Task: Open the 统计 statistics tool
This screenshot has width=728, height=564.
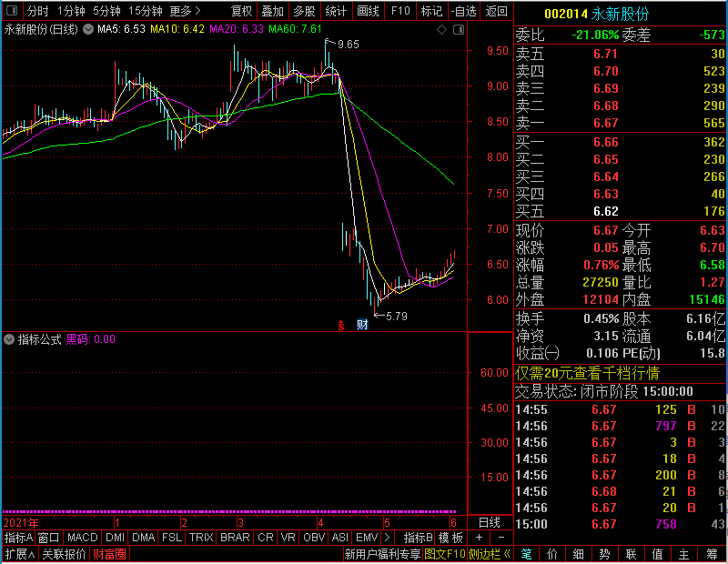Action: 336,11
